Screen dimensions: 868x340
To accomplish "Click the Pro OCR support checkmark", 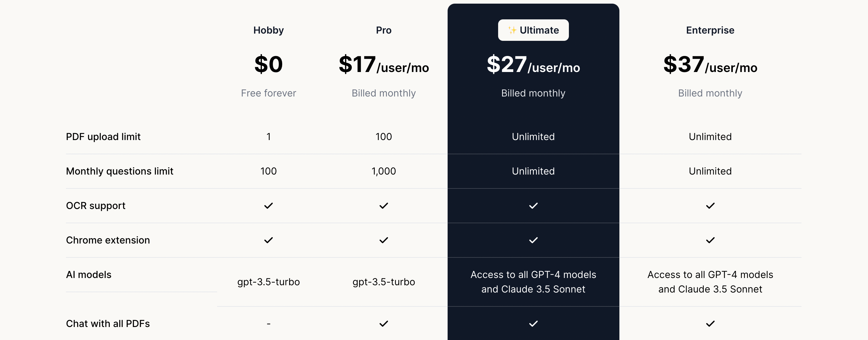I will coord(383,206).
